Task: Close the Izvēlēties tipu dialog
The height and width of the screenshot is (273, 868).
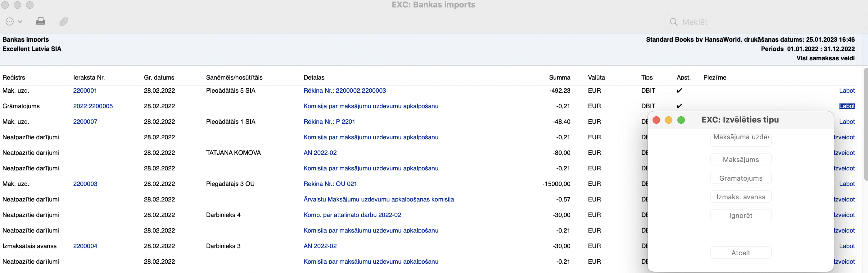Action: tap(656, 120)
